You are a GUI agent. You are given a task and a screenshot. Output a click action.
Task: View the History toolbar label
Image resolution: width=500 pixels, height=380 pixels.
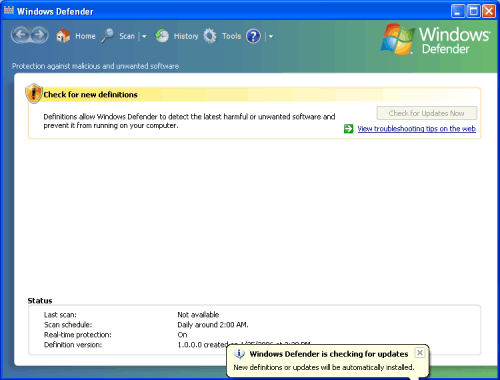point(186,36)
